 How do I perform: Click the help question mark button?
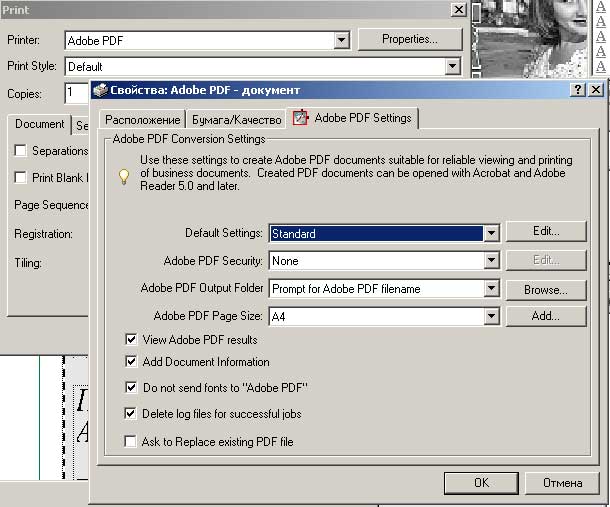click(578, 90)
